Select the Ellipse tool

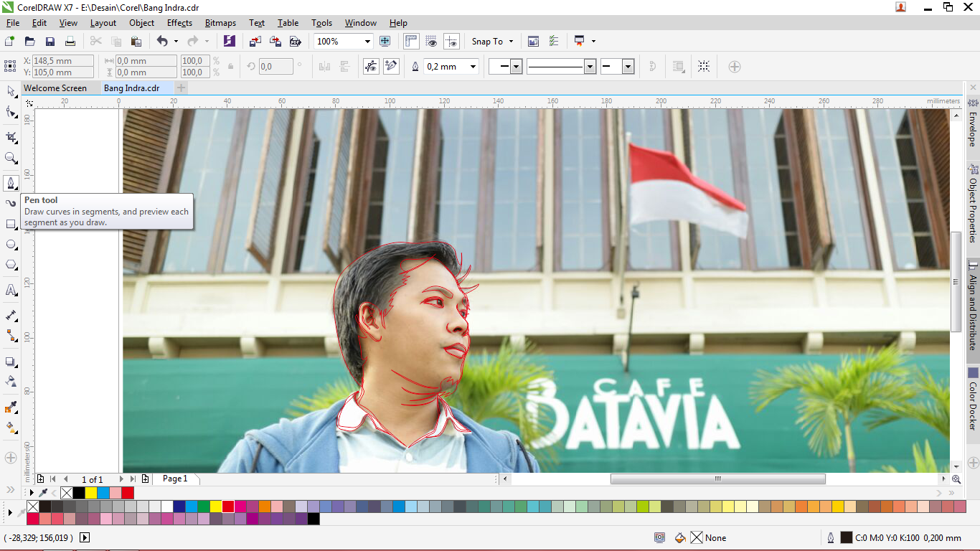point(11,245)
